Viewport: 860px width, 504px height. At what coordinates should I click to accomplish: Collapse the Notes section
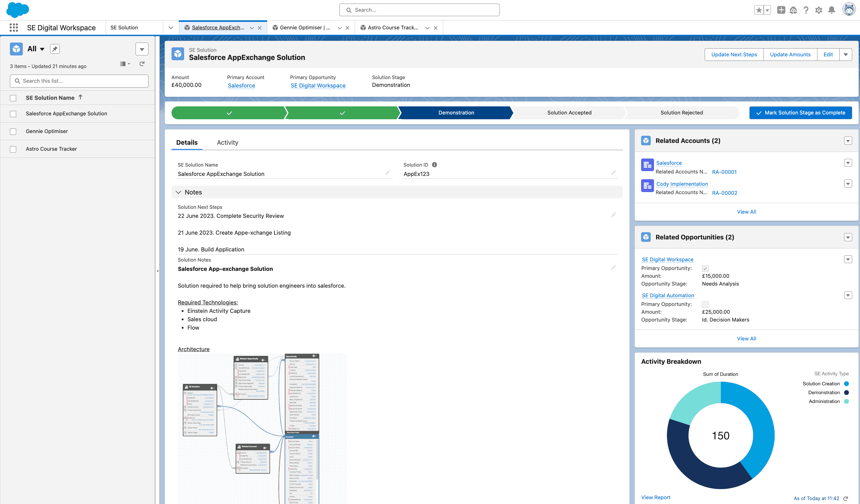[x=178, y=192]
